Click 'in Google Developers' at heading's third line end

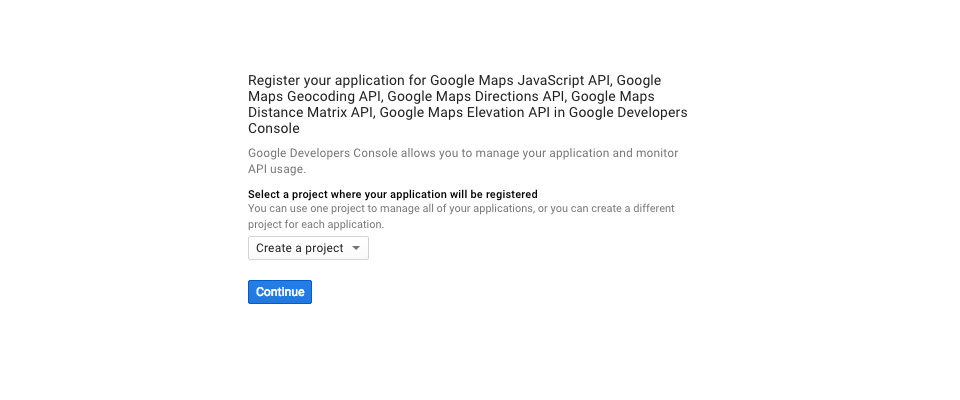[620, 112]
